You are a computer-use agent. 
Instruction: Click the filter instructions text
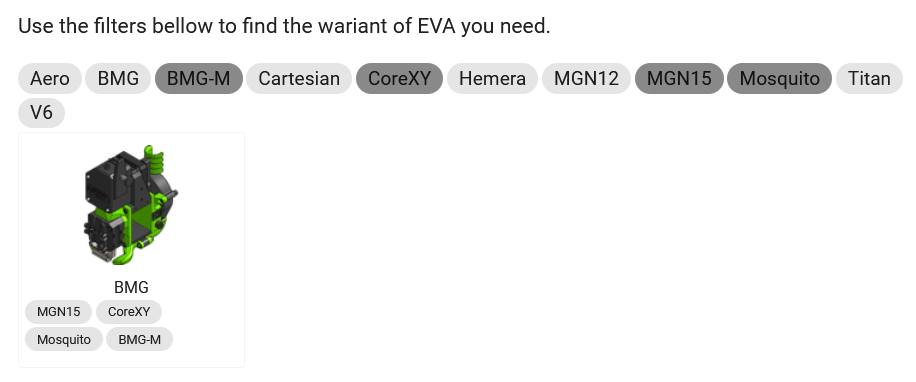[x=284, y=26]
